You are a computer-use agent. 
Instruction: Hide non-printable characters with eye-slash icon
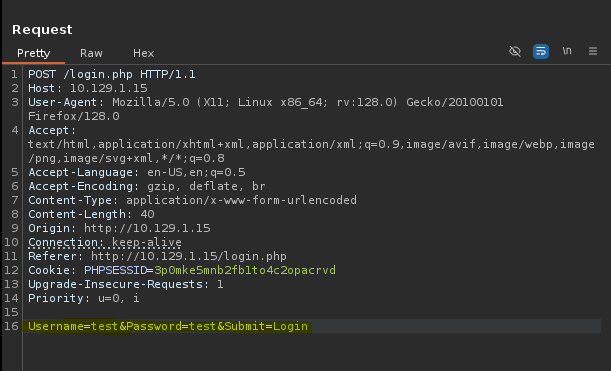(x=515, y=51)
